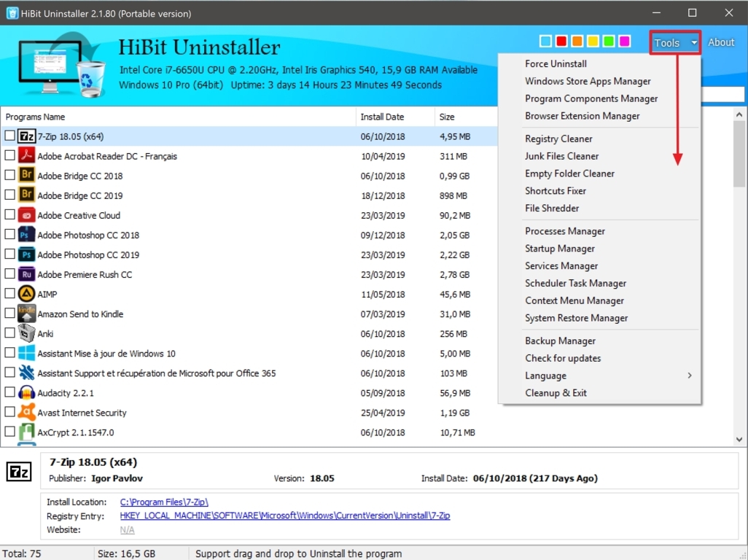Click the AxCrypt padlock icon
The width and height of the screenshot is (748, 560).
(x=27, y=432)
